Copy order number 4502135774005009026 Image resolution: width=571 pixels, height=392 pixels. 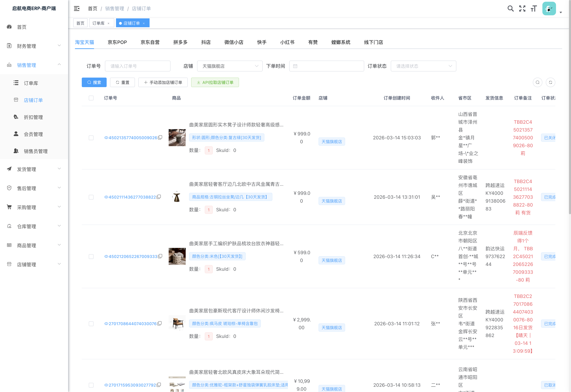pyautogui.click(x=160, y=137)
